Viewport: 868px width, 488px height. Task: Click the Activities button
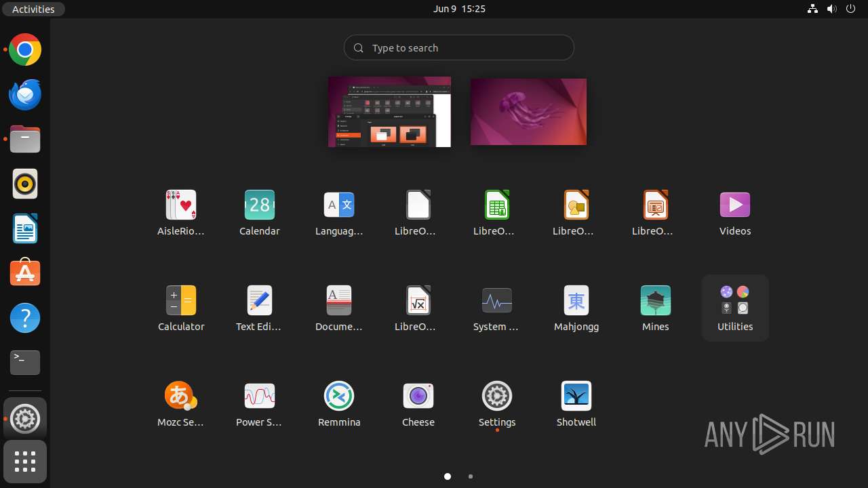pos(33,9)
